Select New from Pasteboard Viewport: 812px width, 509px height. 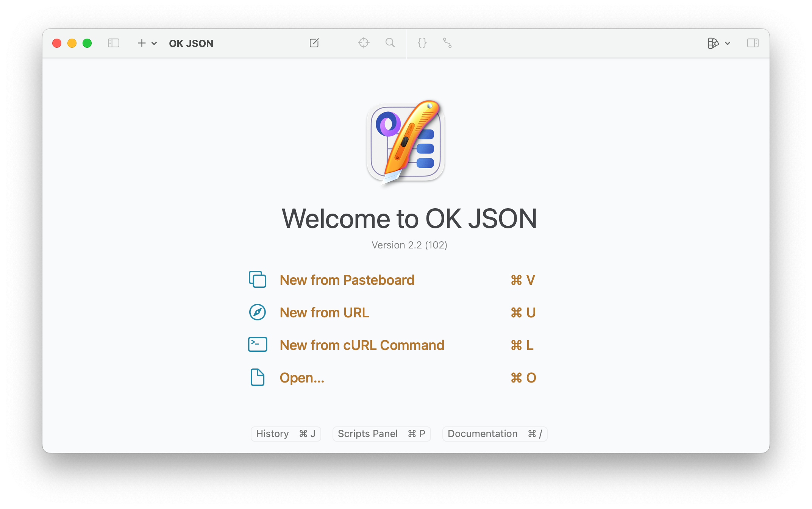click(x=347, y=280)
